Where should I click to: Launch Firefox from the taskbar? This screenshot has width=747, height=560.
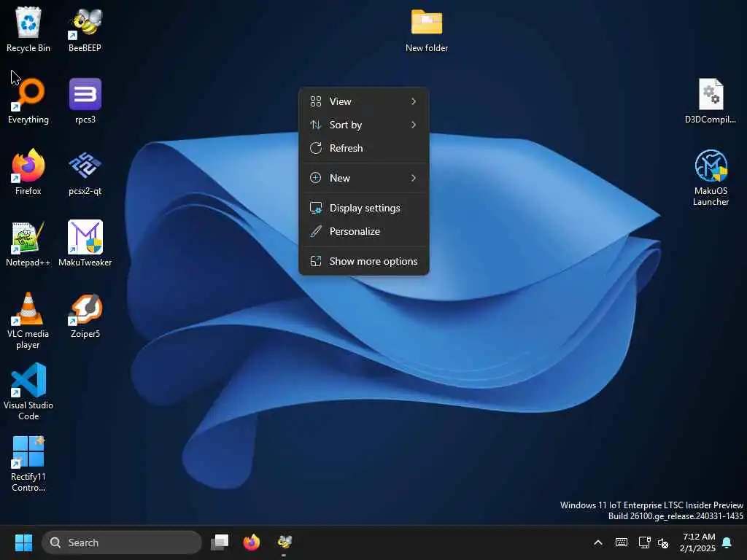[x=251, y=542]
